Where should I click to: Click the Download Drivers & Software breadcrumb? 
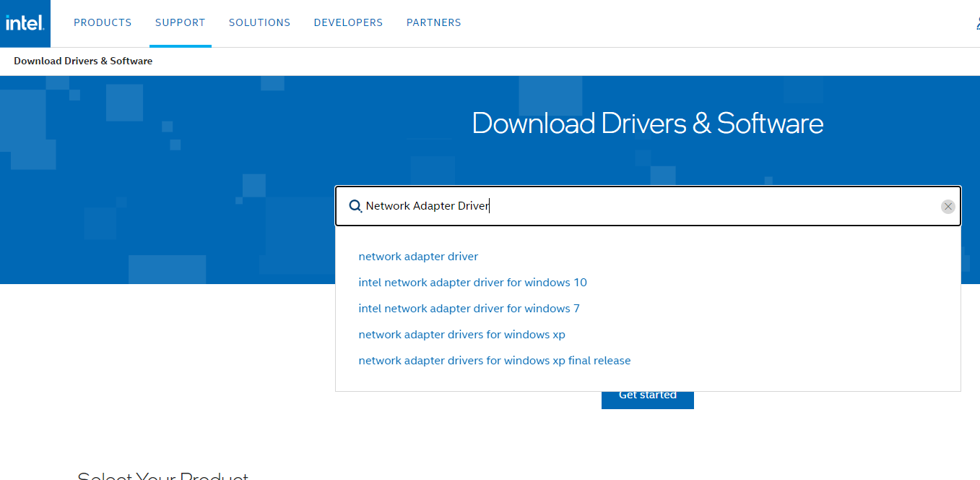coord(83,61)
